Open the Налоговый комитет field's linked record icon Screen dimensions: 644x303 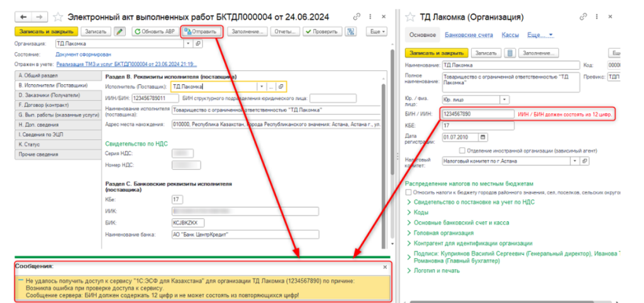pyautogui.click(x=585, y=162)
